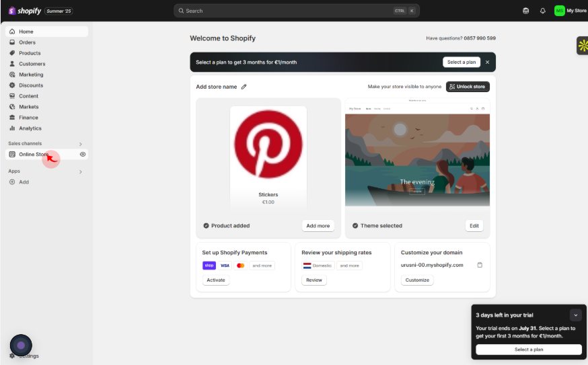Click the Shop Pay payment icon
The height and width of the screenshot is (365, 588).
point(209,266)
